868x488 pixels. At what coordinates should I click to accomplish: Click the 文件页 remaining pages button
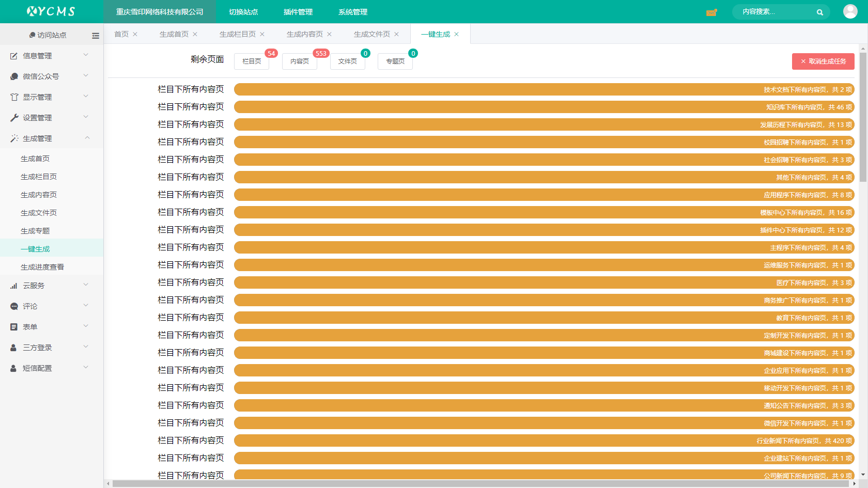(x=348, y=61)
